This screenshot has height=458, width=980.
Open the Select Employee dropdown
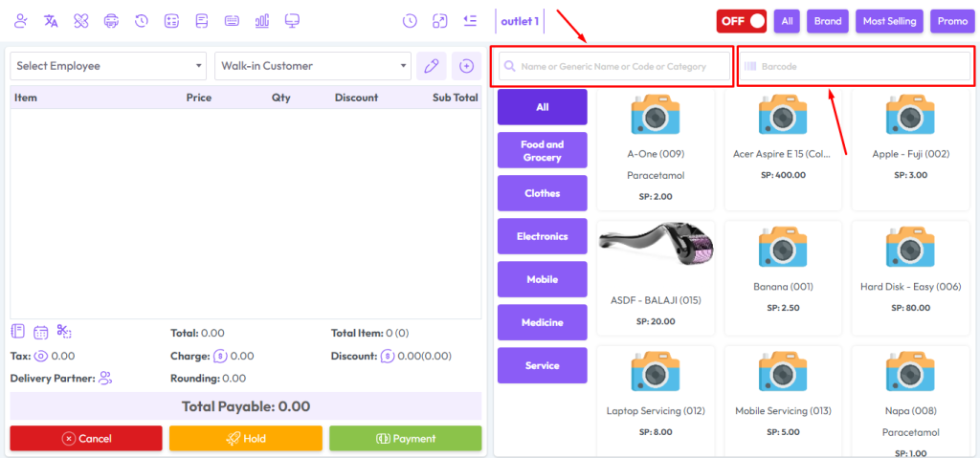(x=109, y=66)
